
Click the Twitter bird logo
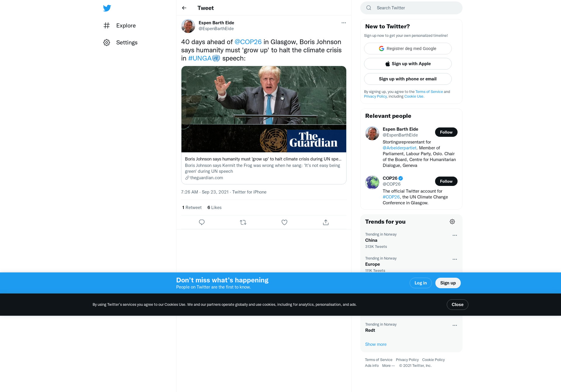(107, 8)
